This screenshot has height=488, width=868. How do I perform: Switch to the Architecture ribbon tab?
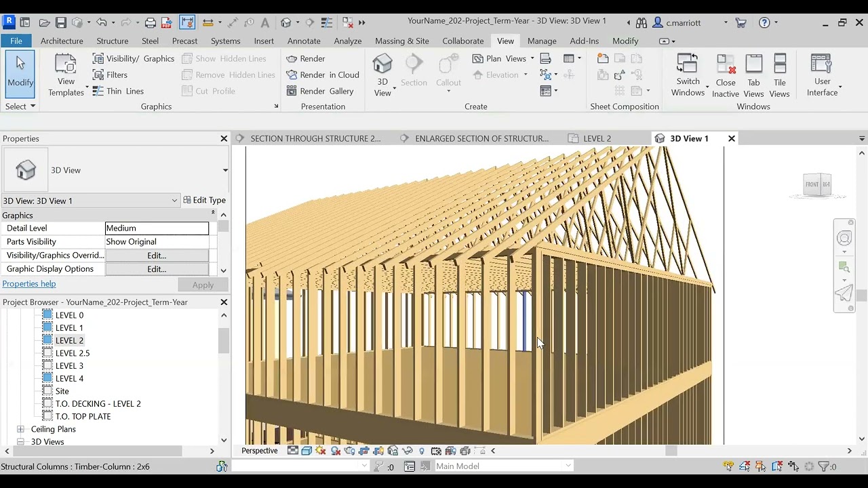[x=62, y=41]
